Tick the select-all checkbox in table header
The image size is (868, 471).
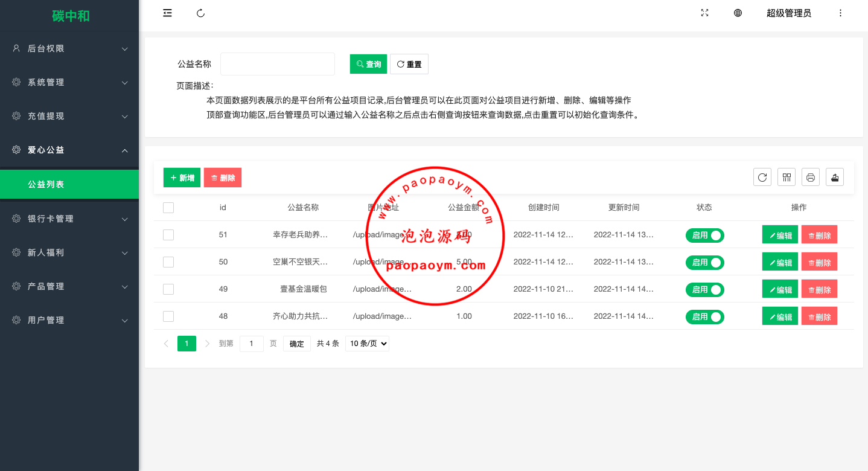168,208
